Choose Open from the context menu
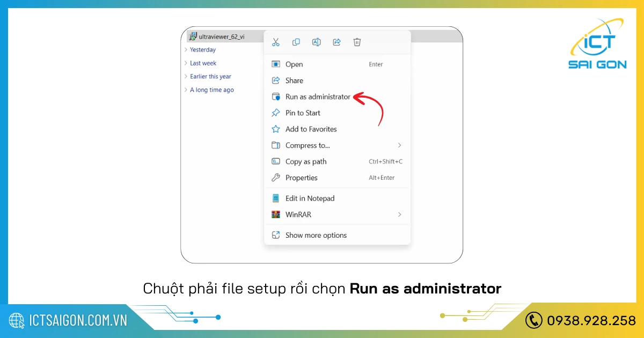Viewport: 644px width, 338px height. click(x=337, y=64)
